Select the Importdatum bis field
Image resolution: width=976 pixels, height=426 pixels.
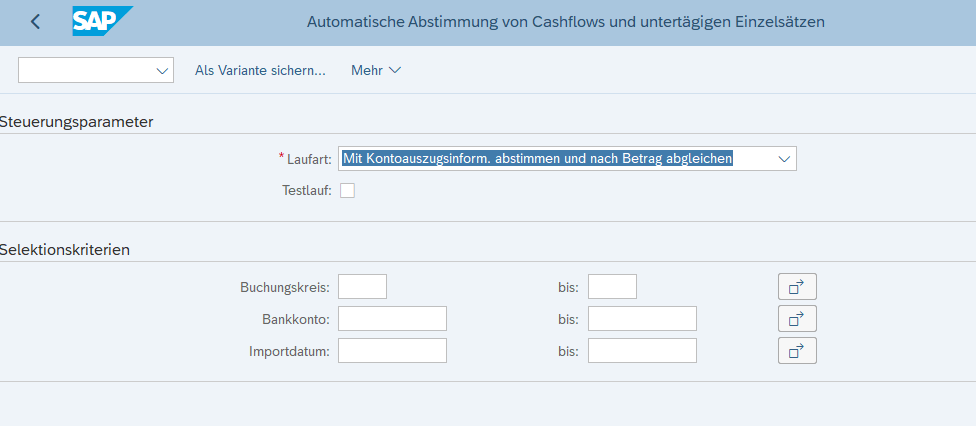(x=642, y=351)
